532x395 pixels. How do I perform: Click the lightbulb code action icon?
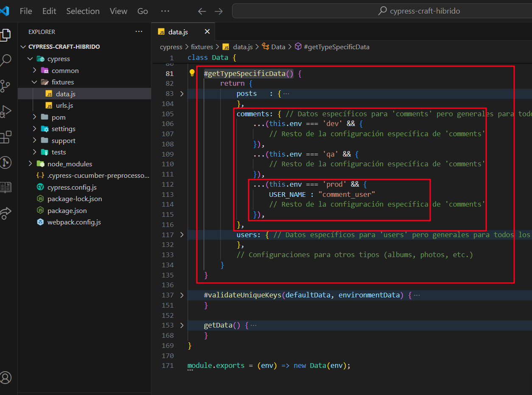click(x=192, y=73)
